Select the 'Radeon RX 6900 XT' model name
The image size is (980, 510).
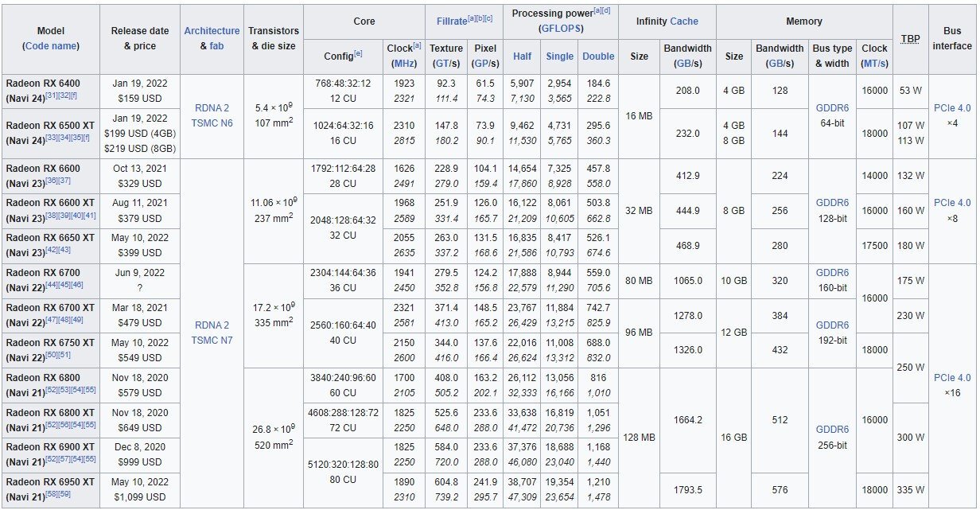click(x=50, y=447)
